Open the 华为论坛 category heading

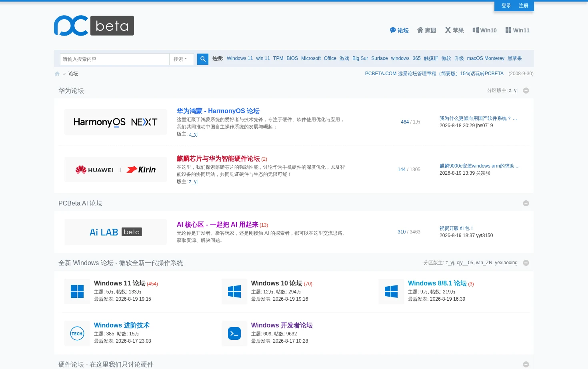tap(71, 91)
